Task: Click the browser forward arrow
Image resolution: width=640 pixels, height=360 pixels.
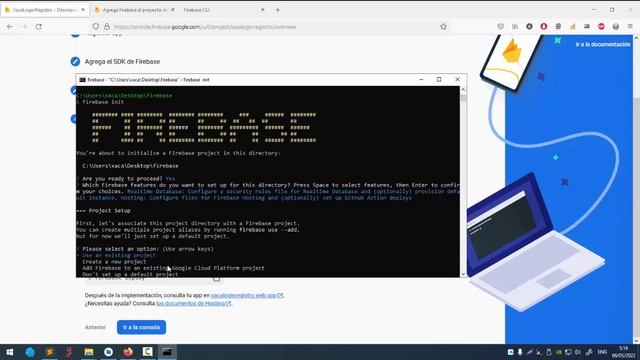Action: tap(24, 27)
